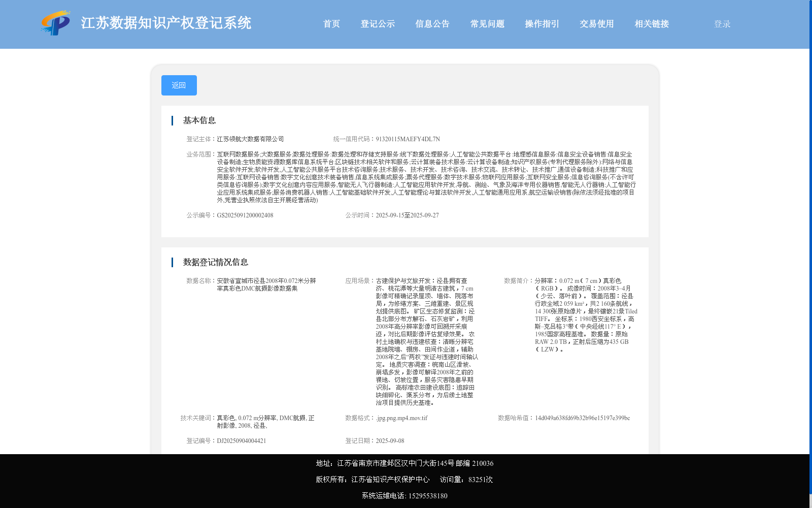812x508 pixels.
Task: Select hash value 14d049a638fd69b32b96e15197e399bc
Action: tap(582, 418)
